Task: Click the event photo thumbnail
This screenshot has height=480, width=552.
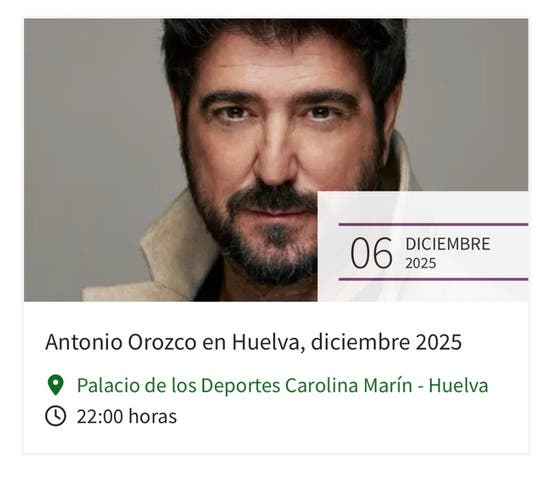Action: (276, 160)
